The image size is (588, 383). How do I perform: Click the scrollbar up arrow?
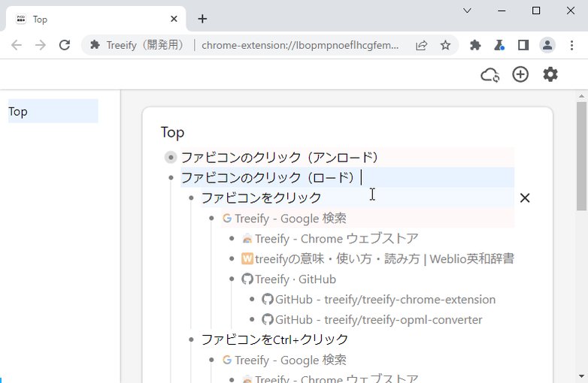pos(582,96)
